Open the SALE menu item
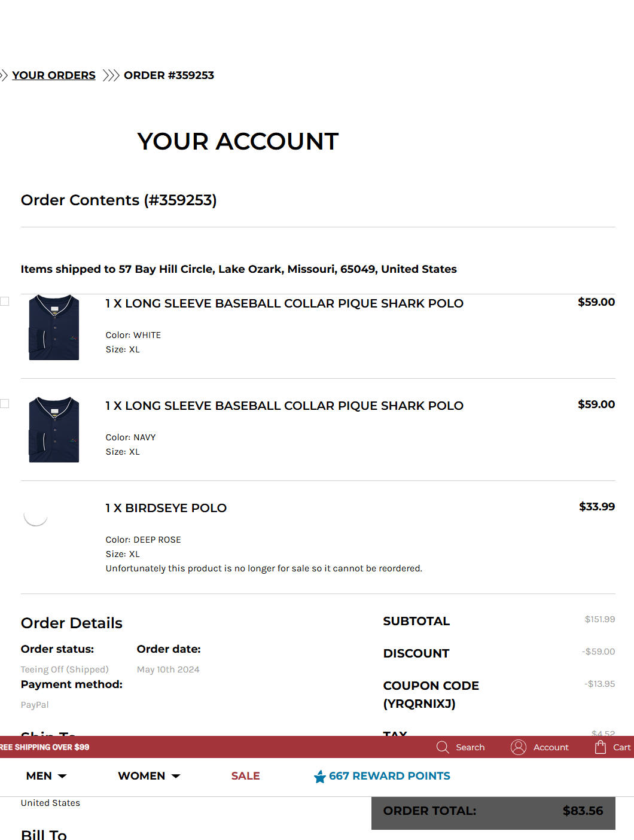The width and height of the screenshot is (634, 840). 245,776
